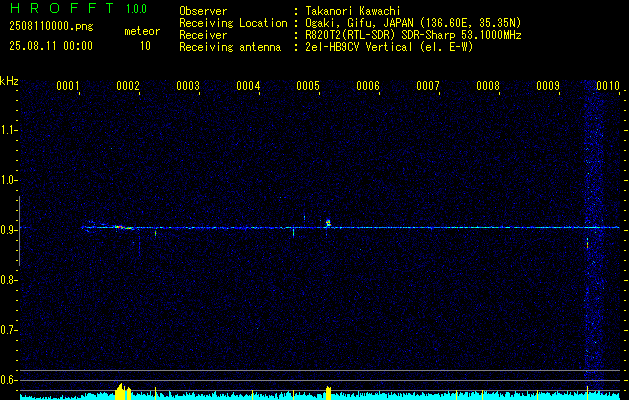Click the orange echo below carrier near 0010
Viewport: 629px width, 400px height.
pyautogui.click(x=587, y=243)
